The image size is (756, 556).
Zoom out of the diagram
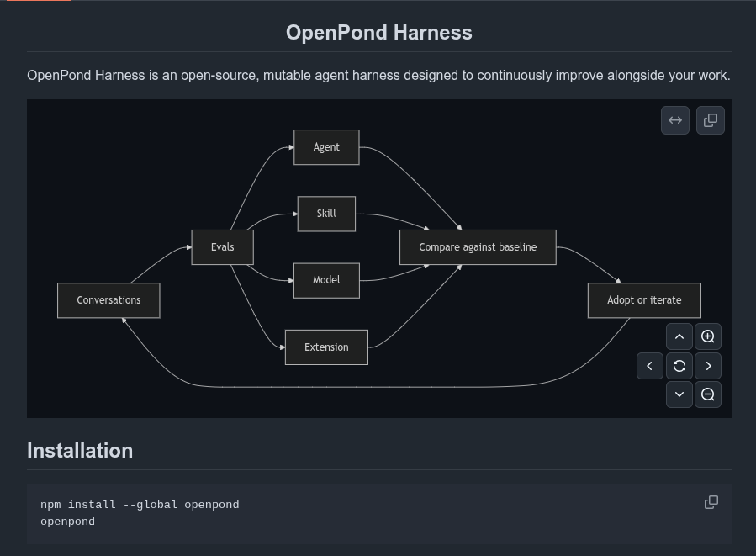(x=708, y=394)
